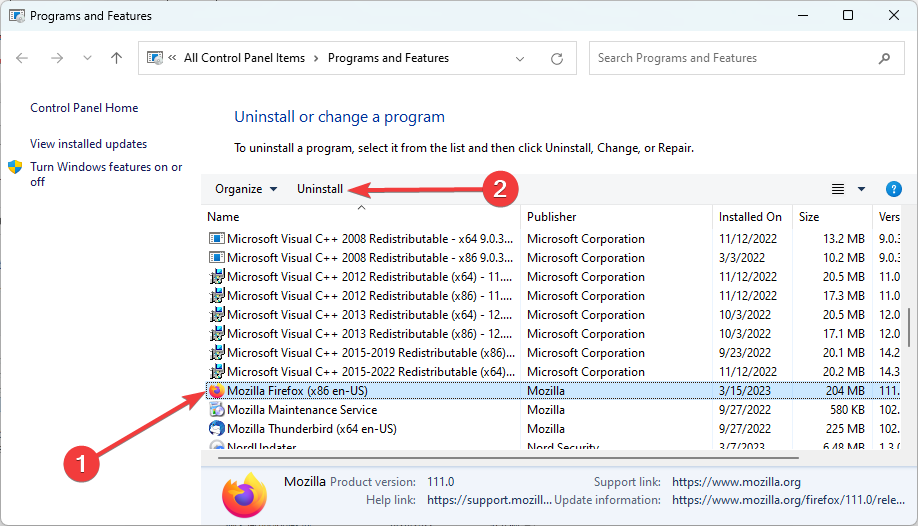Click the Uninstall toolbar button

320,189
